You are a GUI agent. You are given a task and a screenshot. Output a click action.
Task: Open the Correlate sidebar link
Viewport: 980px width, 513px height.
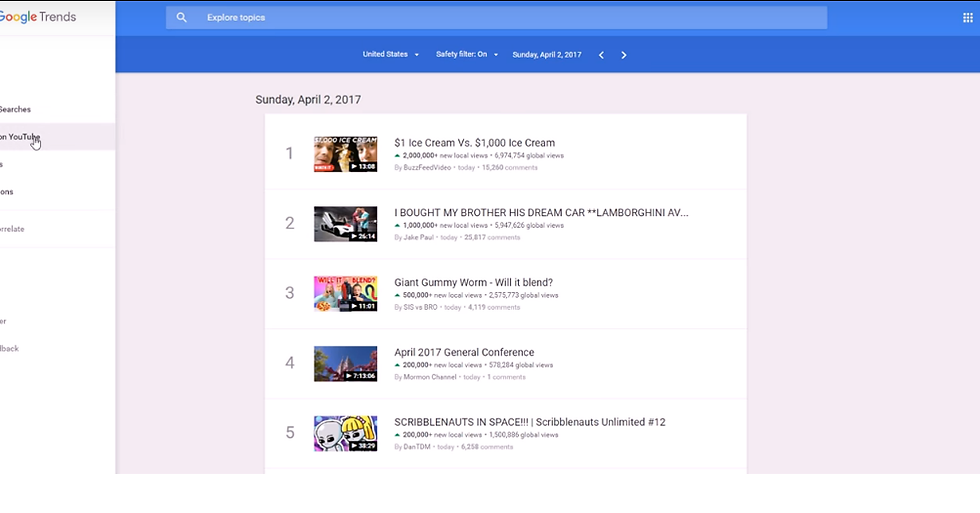[12, 229]
